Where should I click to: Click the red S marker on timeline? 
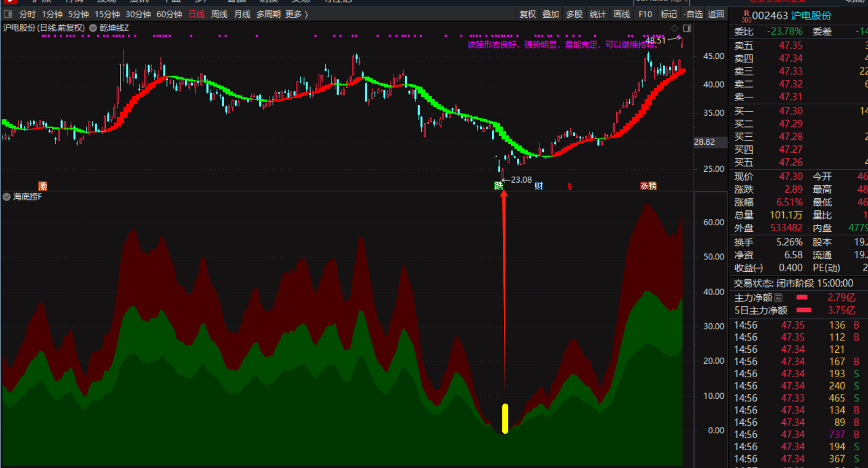pos(569,187)
